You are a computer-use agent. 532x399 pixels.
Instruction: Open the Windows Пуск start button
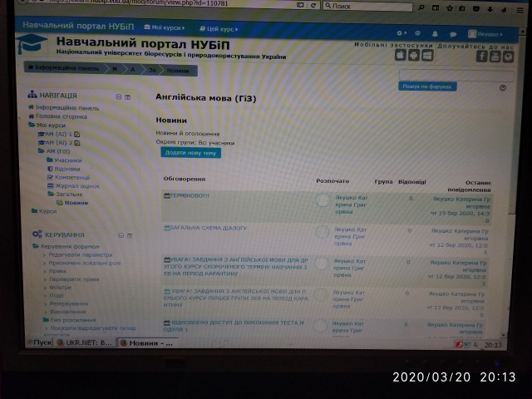pos(40,342)
